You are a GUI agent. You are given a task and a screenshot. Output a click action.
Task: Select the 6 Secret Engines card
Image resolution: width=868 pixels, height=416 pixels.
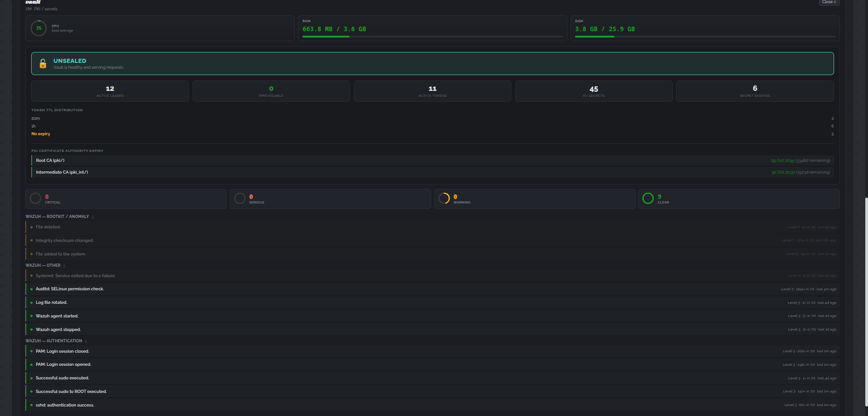[755, 91]
